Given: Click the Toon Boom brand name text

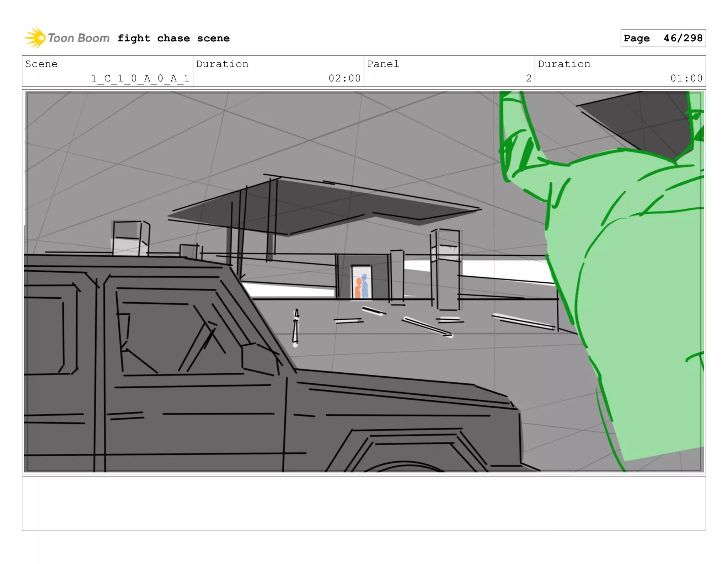Looking at the screenshot, I should pos(79,38).
